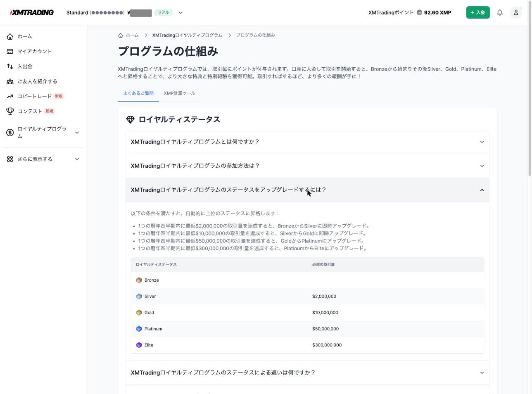Open the account selector dropdown arrow

180,13
